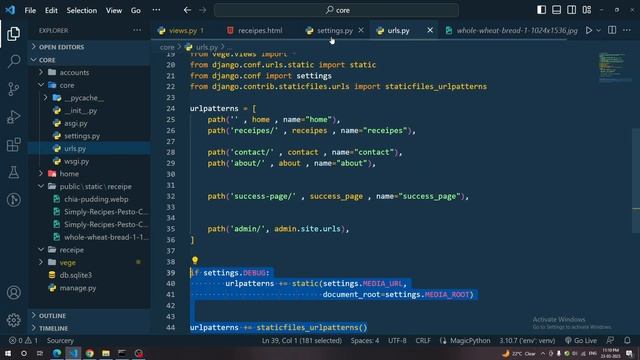The height and width of the screenshot is (360, 640).
Task: Open the Search view in activity bar
Action: [x=13, y=61]
